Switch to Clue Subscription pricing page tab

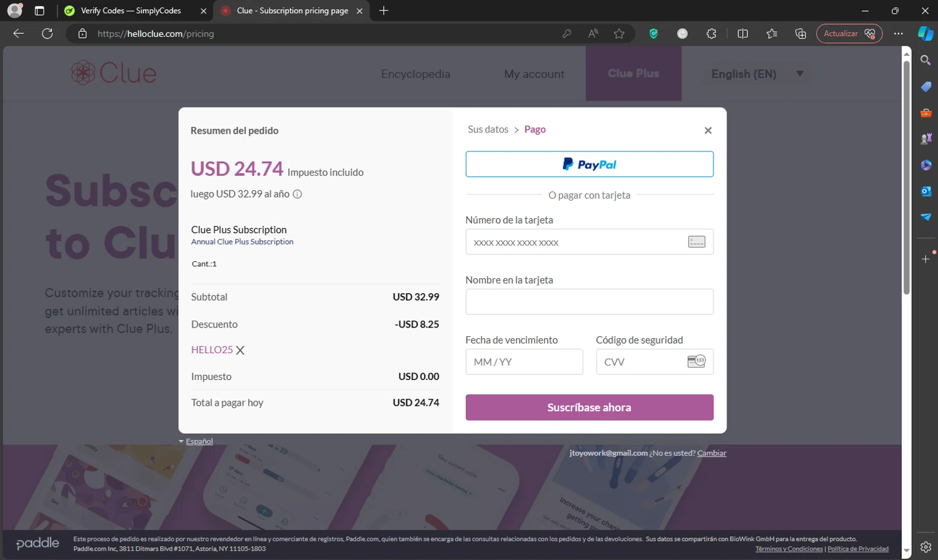pyautogui.click(x=292, y=11)
